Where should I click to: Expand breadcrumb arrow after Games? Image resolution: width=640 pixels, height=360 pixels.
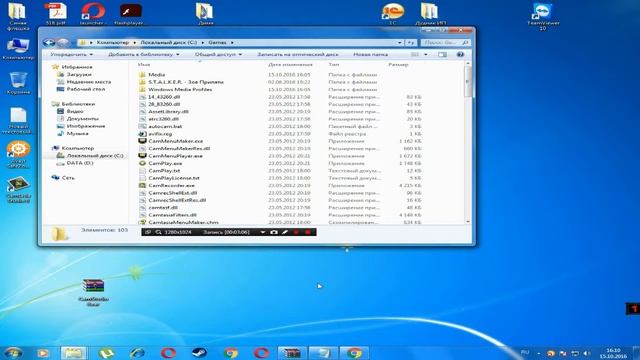click(232, 42)
